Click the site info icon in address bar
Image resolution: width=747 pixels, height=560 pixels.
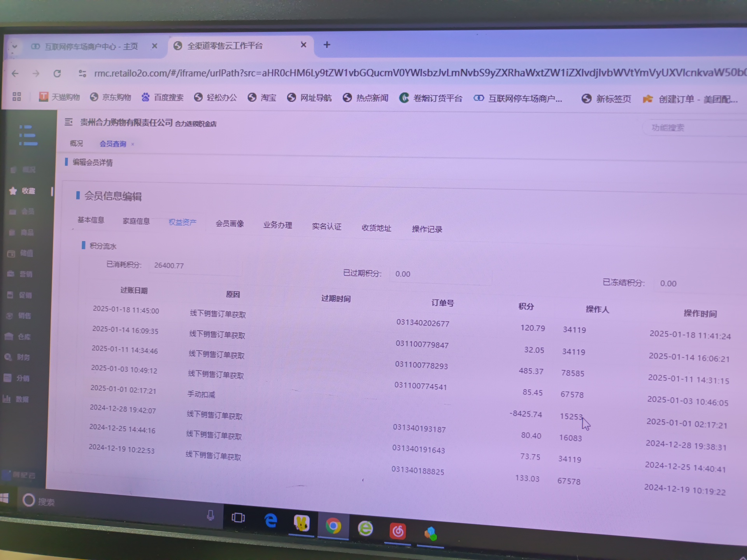click(x=82, y=73)
